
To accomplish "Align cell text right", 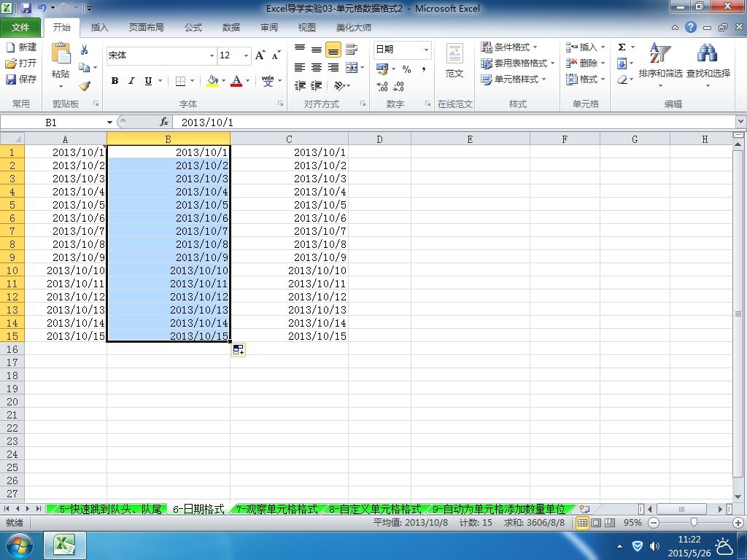I will pyautogui.click(x=333, y=67).
